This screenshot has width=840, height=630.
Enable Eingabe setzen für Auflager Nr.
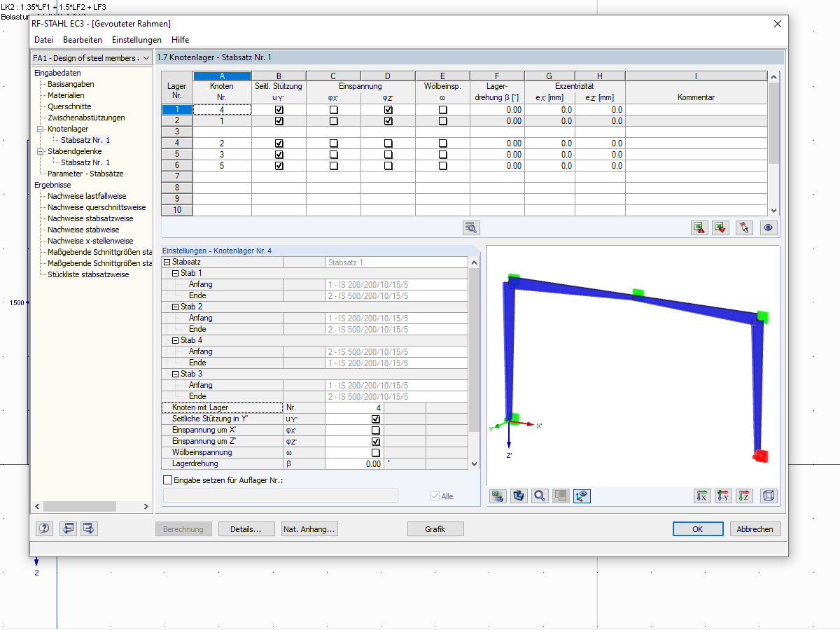[x=167, y=480]
